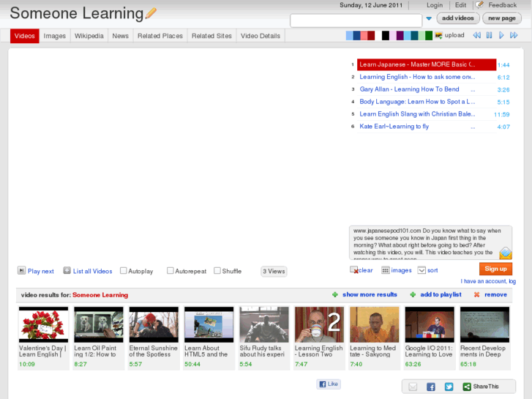Click the Login link
This screenshot has height=399, width=532.
pos(435,5)
